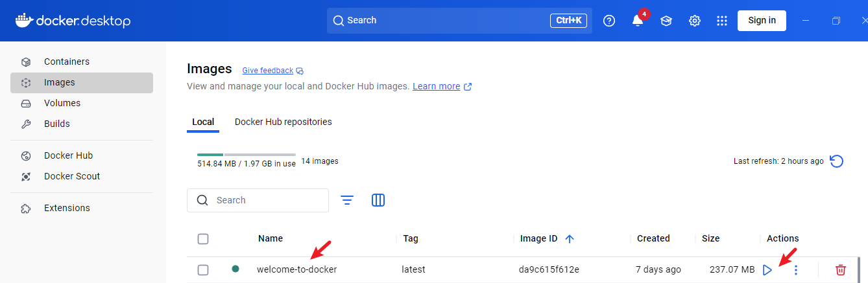Open the Learning center graduation cap icon
Screen dimensions: 868x283
666,21
